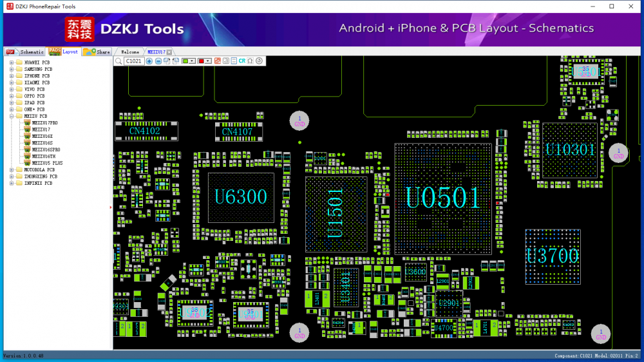Select MEIZU16SPRO in the tree

45,149
